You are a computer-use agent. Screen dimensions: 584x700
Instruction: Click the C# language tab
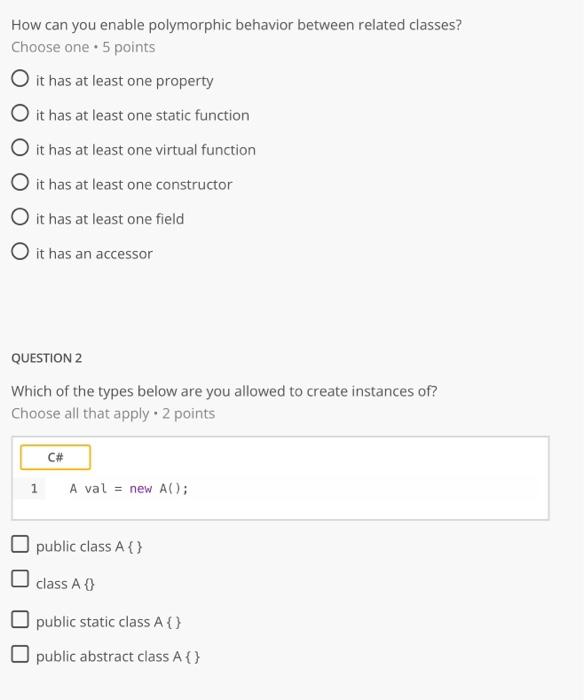55,457
